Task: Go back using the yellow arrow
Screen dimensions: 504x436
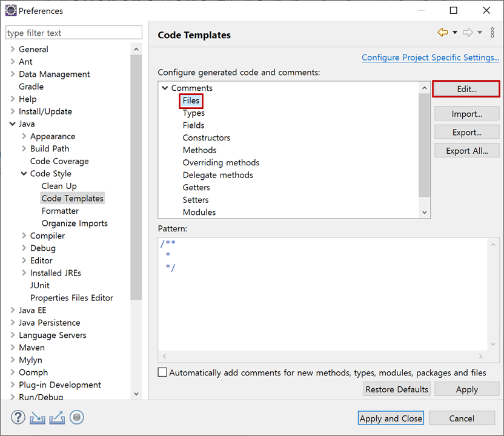Action: pyautogui.click(x=443, y=32)
